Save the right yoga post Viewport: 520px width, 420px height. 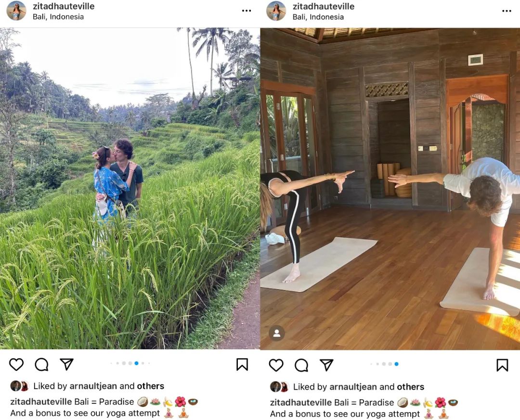(502, 365)
